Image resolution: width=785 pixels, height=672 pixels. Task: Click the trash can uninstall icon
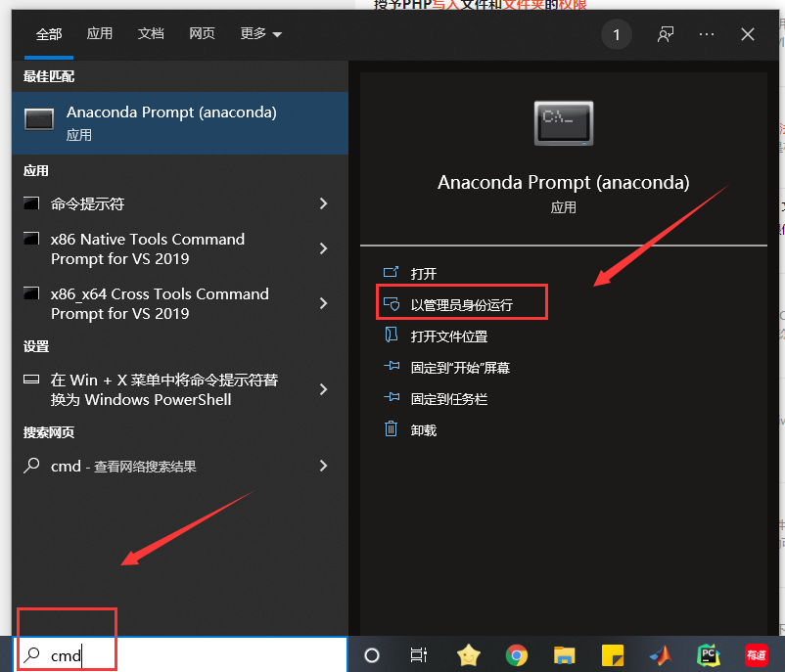391,428
